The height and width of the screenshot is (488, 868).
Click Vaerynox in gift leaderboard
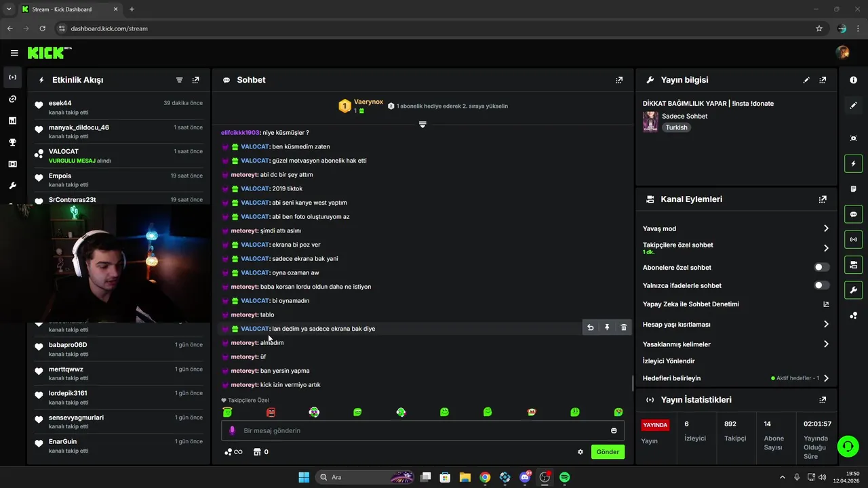click(368, 102)
